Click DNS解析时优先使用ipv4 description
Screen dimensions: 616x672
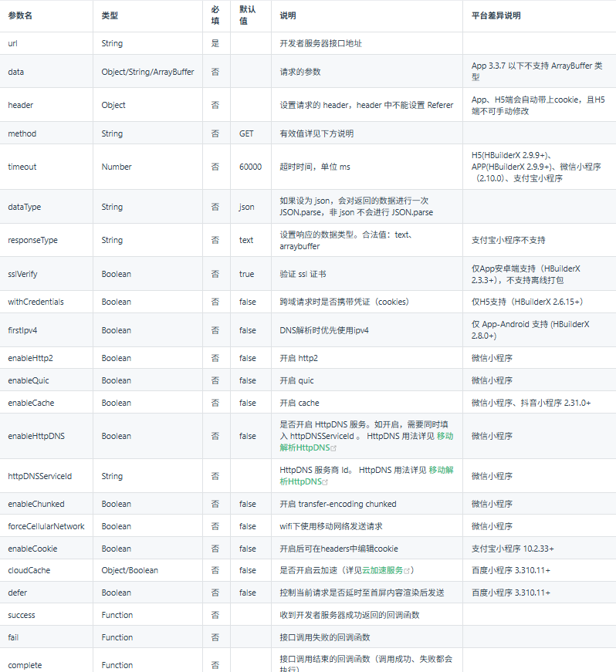pos(324,330)
